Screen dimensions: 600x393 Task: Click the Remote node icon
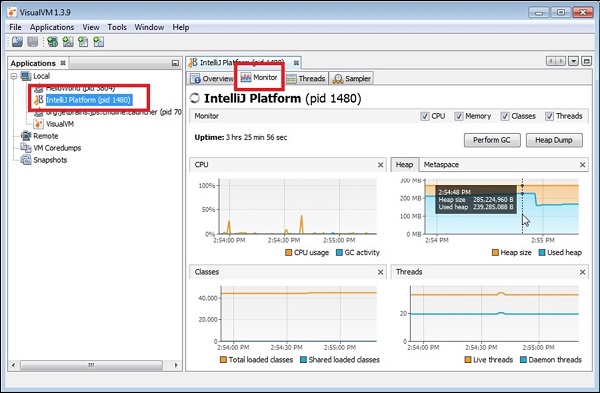pyautogui.click(x=26, y=135)
